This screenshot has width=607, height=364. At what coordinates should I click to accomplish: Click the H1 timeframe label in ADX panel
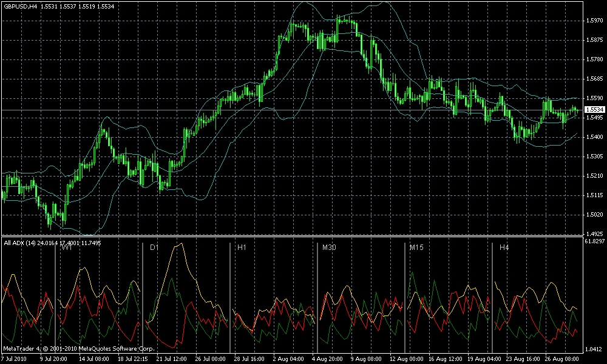pyautogui.click(x=242, y=247)
